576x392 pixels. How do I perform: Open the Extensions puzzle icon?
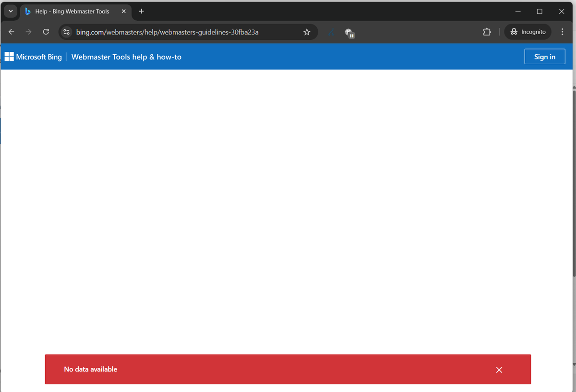(487, 32)
